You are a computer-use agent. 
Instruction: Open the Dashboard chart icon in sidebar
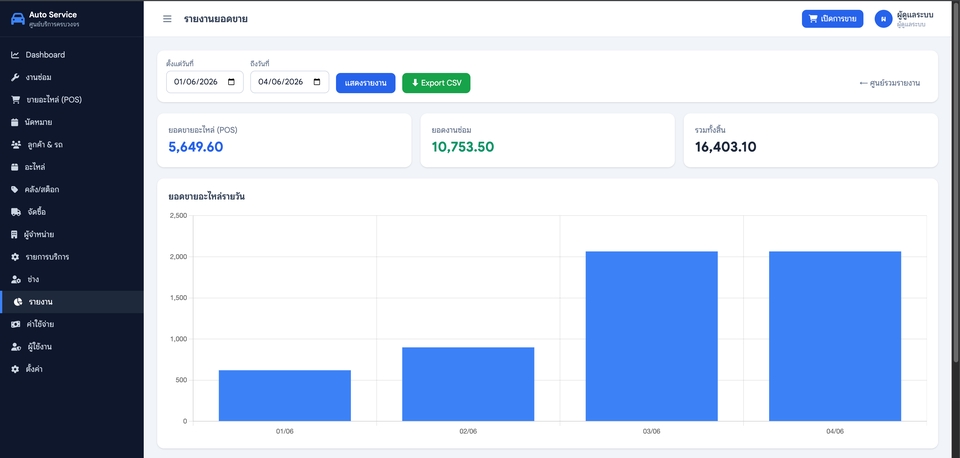coord(15,55)
